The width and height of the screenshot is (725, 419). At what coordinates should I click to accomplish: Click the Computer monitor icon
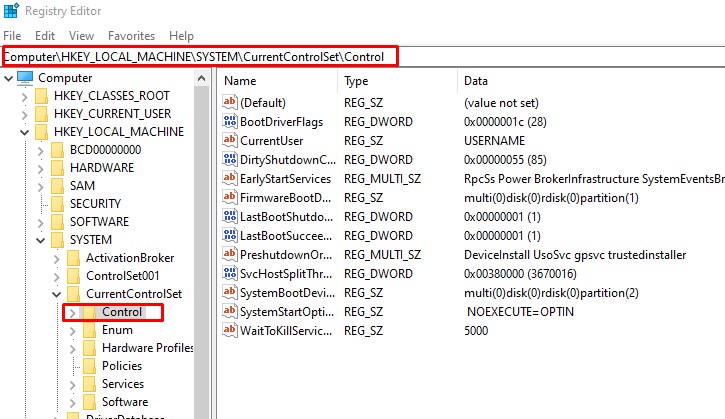click(x=25, y=78)
